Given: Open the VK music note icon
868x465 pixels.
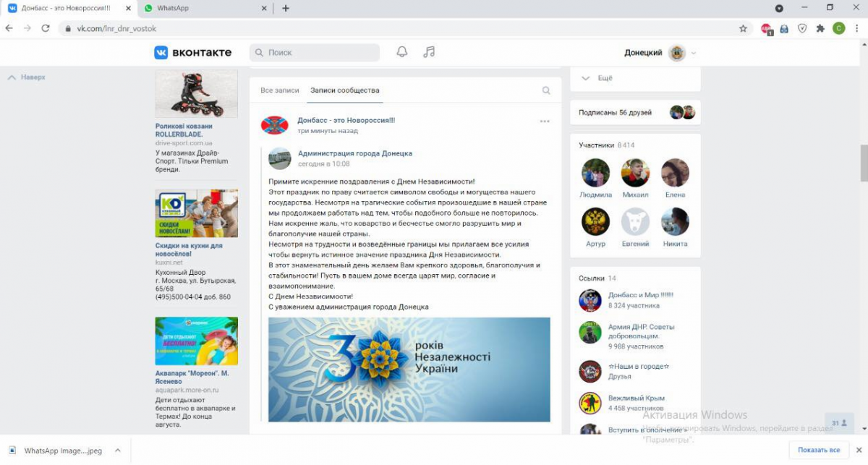Looking at the screenshot, I should tap(429, 52).
